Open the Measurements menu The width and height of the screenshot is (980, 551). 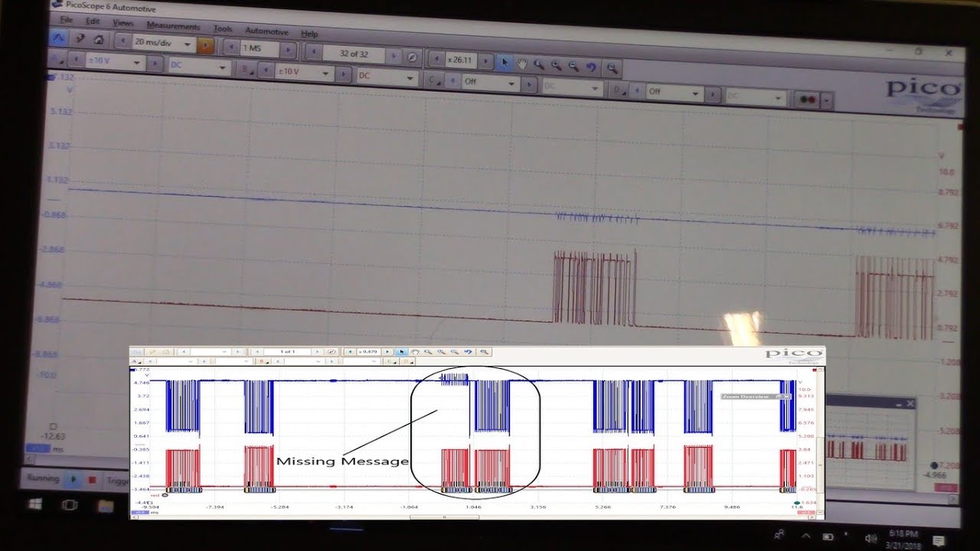[173, 25]
